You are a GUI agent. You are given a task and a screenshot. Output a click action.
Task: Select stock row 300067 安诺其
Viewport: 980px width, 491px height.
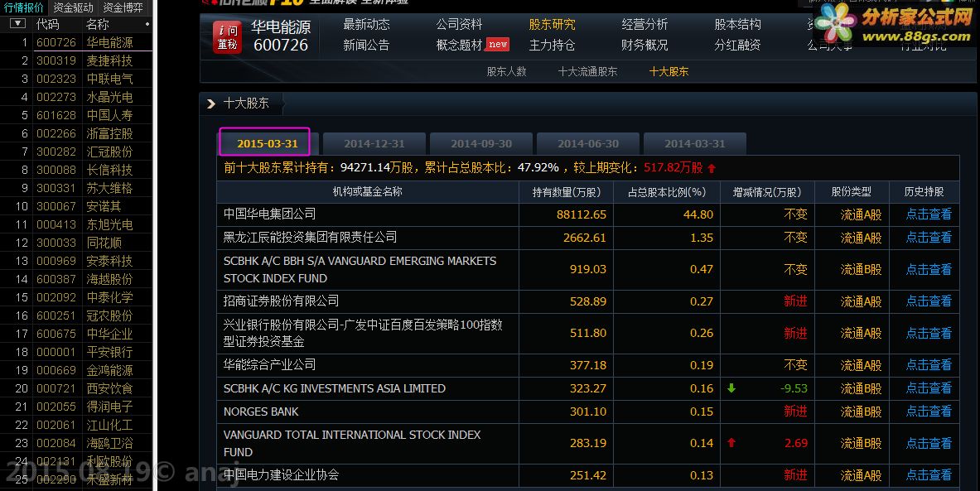76,206
